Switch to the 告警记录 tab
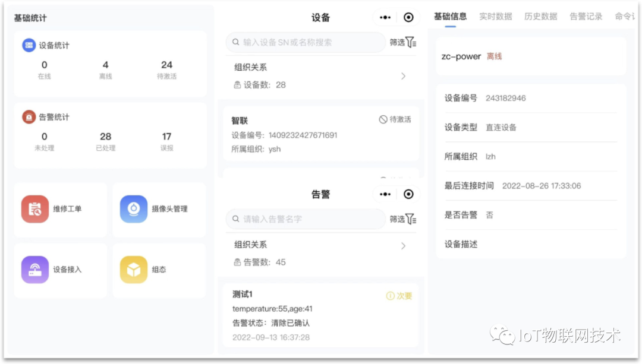 click(x=586, y=17)
